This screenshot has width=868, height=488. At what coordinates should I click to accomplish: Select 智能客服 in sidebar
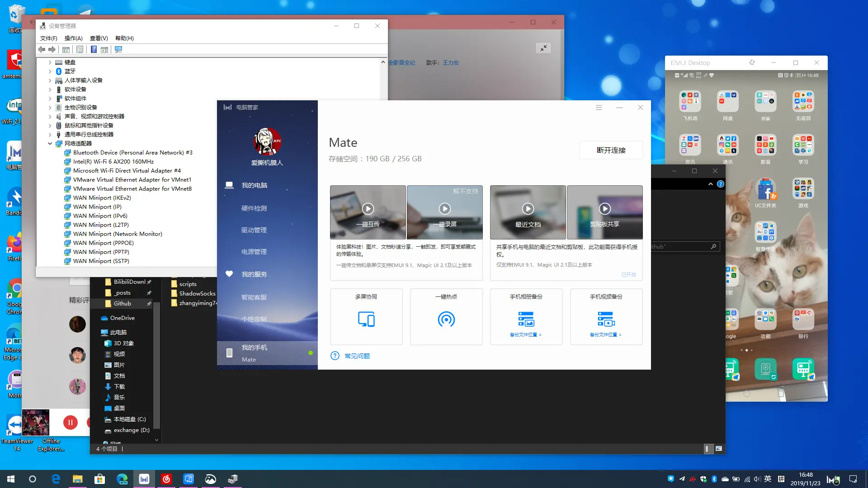[254, 297]
